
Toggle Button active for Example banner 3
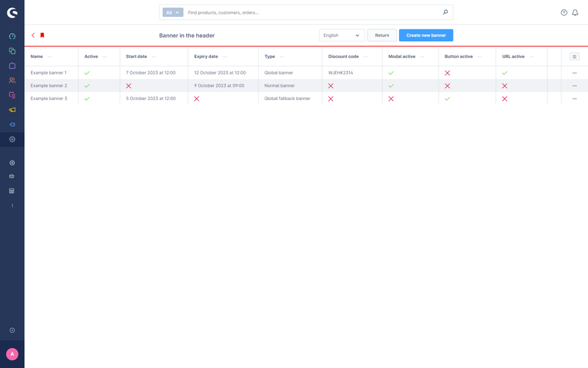pos(447,99)
